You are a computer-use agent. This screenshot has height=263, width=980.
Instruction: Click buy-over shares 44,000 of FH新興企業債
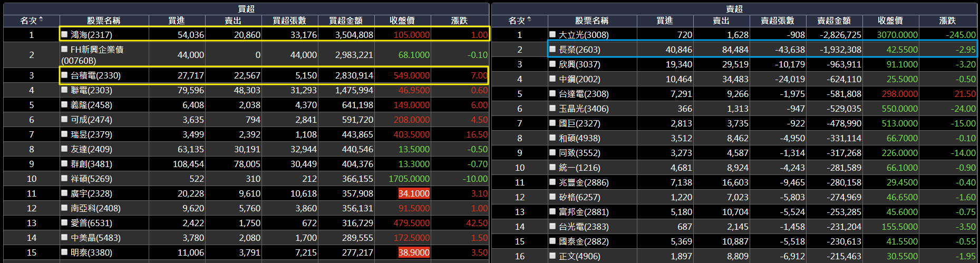click(303, 55)
